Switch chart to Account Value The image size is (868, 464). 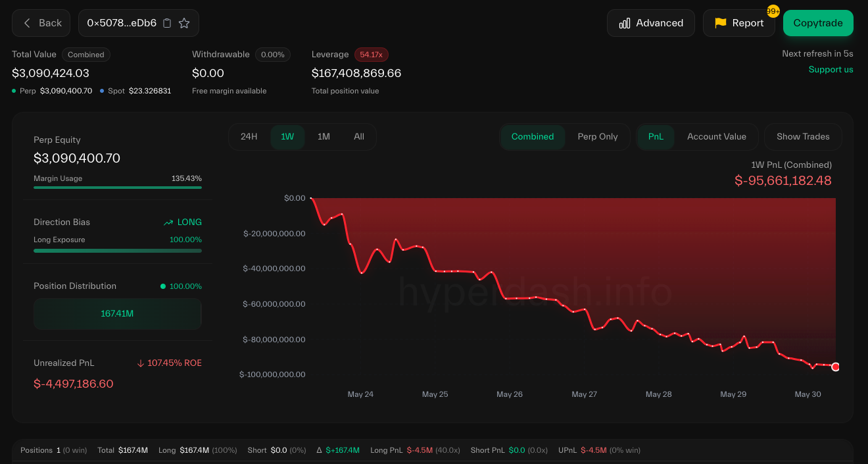click(x=716, y=137)
